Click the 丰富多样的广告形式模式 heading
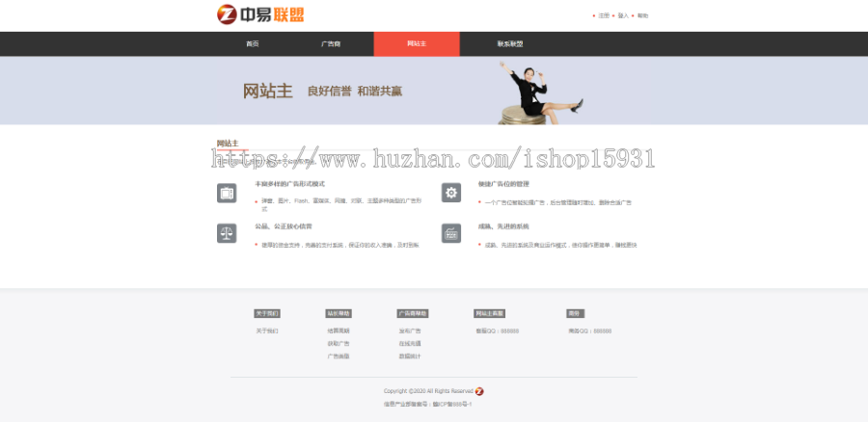This screenshot has width=868, height=422. point(289,184)
